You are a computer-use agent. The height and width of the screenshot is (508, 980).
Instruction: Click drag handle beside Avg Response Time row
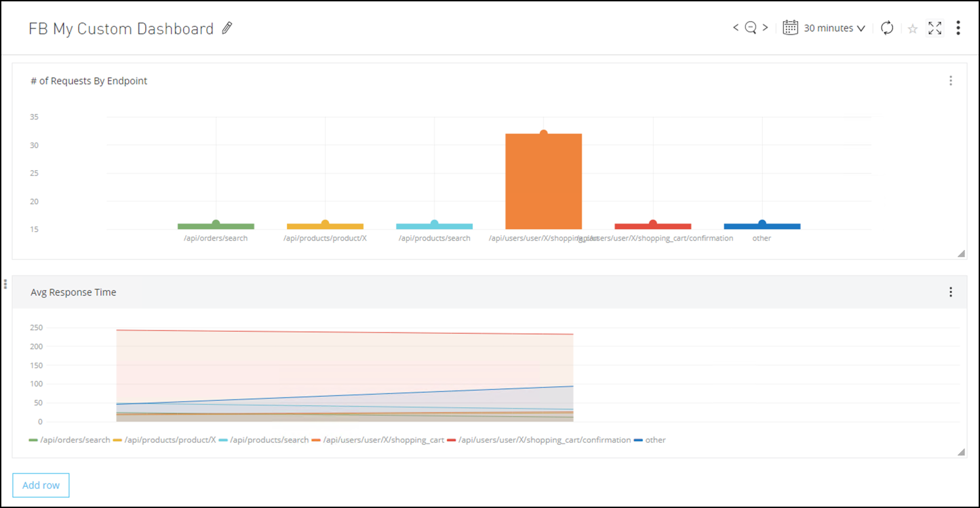coord(5,284)
